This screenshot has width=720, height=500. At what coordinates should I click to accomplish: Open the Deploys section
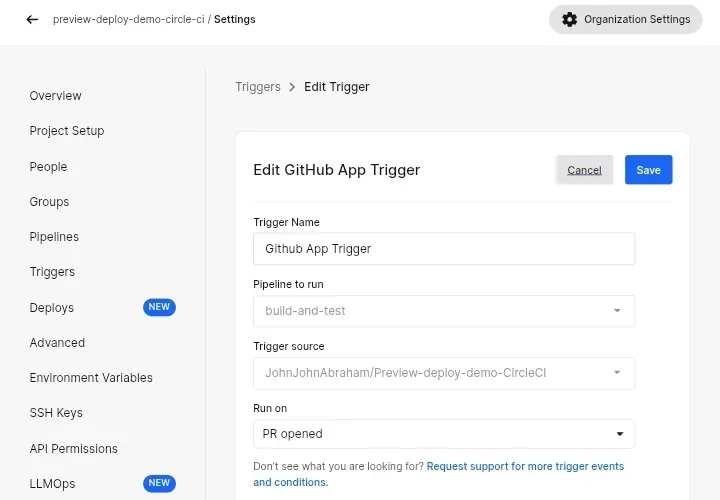pyautogui.click(x=52, y=308)
